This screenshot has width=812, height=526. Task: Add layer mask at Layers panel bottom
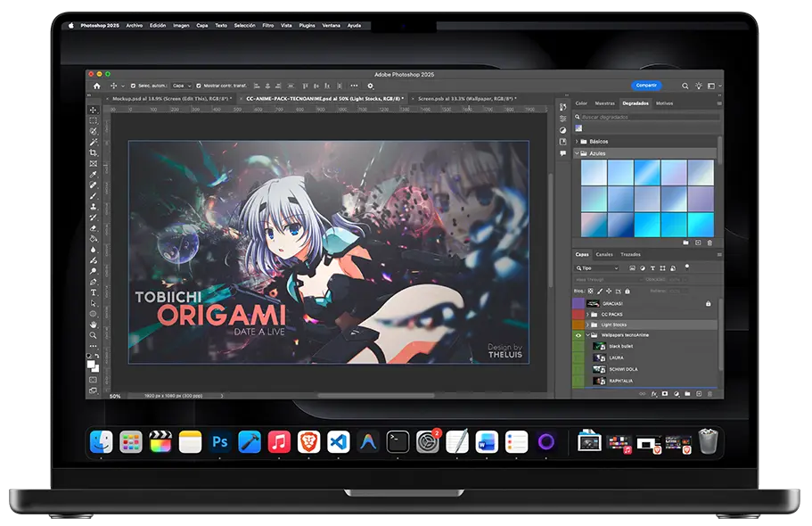pyautogui.click(x=665, y=394)
